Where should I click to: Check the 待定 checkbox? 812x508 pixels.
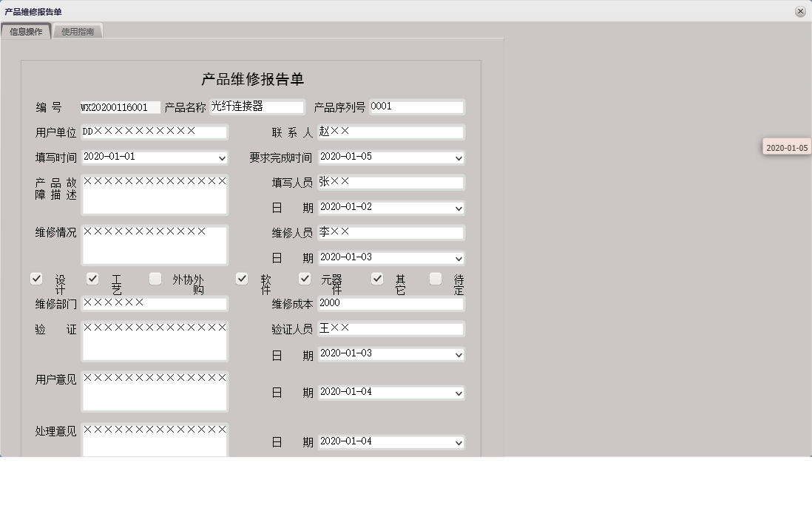pos(436,278)
